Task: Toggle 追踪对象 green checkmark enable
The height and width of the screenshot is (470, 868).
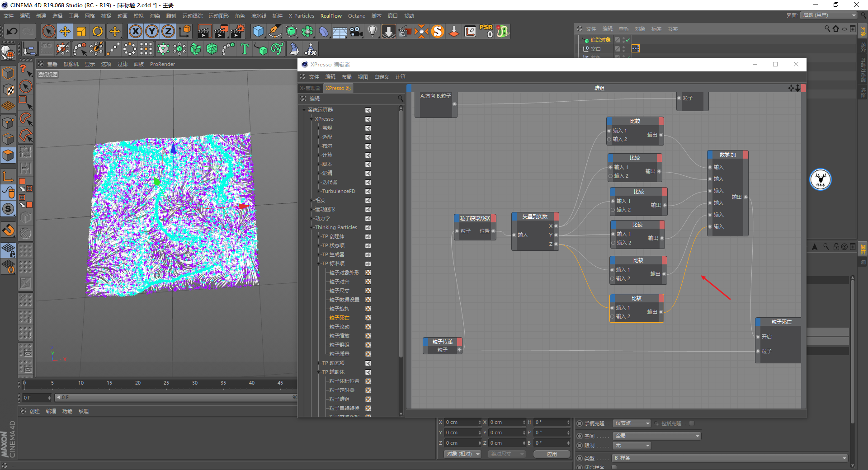Action: point(628,40)
